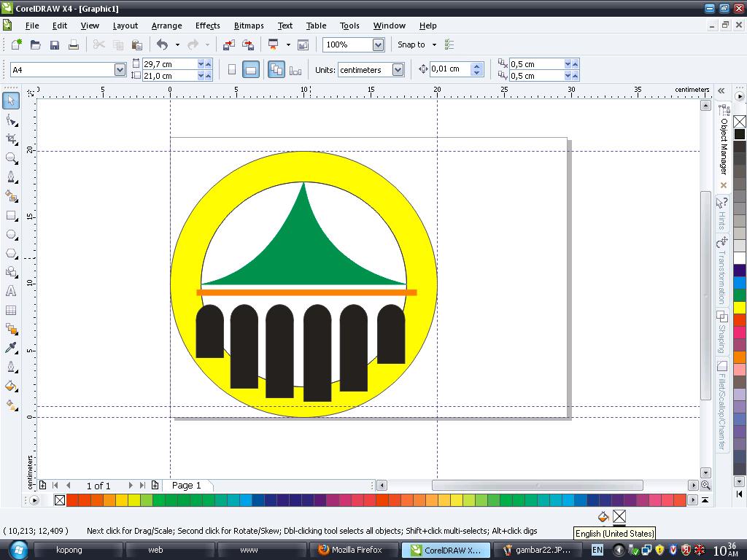The height and width of the screenshot is (560, 747).
Task: Select the Interactive Blend tool
Action: tap(11, 329)
